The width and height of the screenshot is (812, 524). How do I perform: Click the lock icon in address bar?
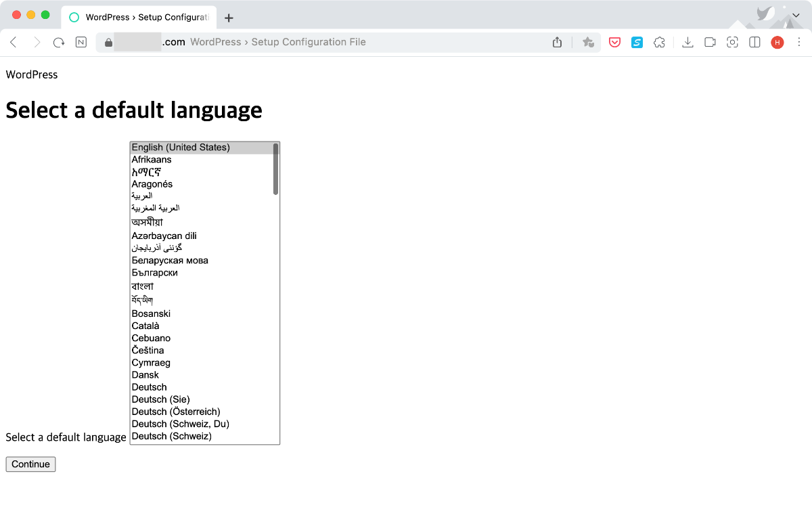(108, 42)
